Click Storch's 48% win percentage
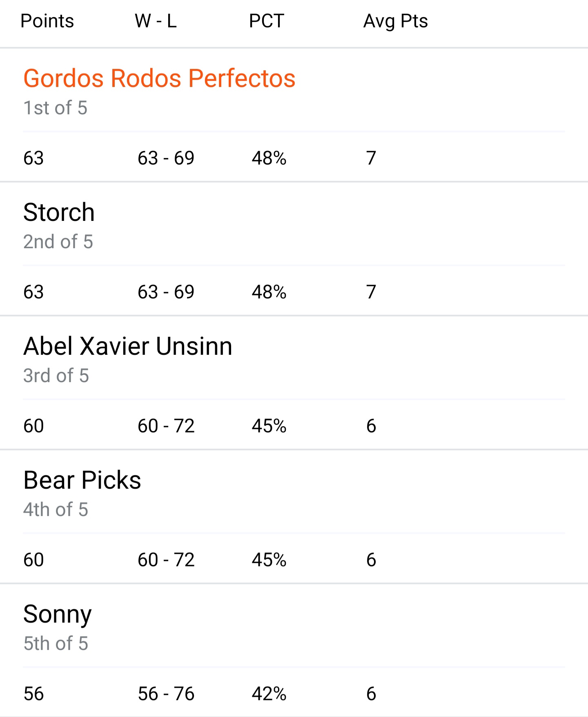This screenshot has height=717, width=588. click(269, 292)
